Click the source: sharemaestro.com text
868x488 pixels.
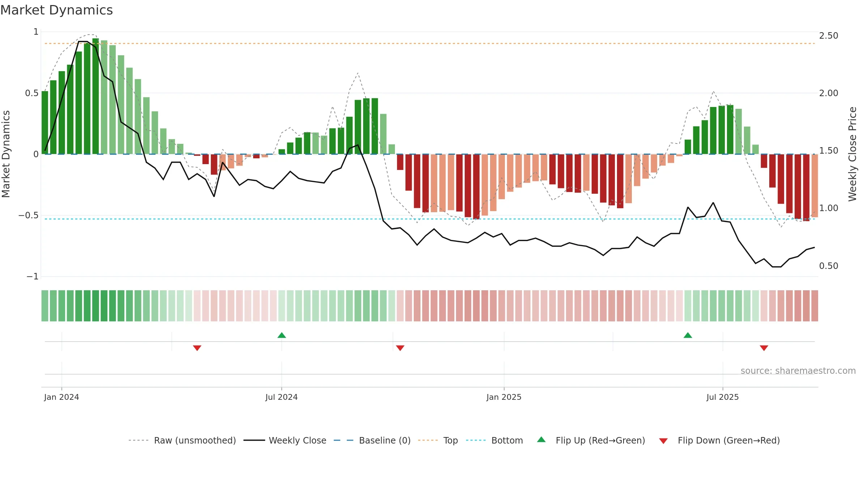[x=798, y=371]
